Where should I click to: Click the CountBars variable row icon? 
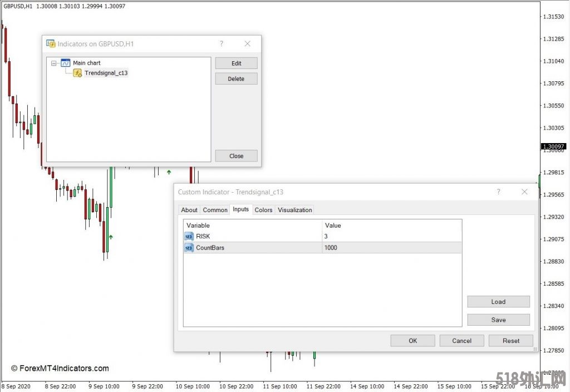tap(189, 248)
